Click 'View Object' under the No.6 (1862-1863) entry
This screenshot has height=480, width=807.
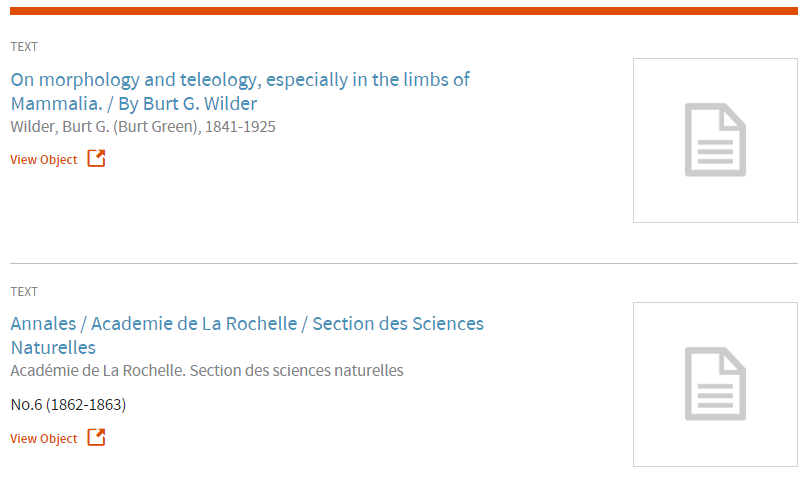tap(44, 439)
